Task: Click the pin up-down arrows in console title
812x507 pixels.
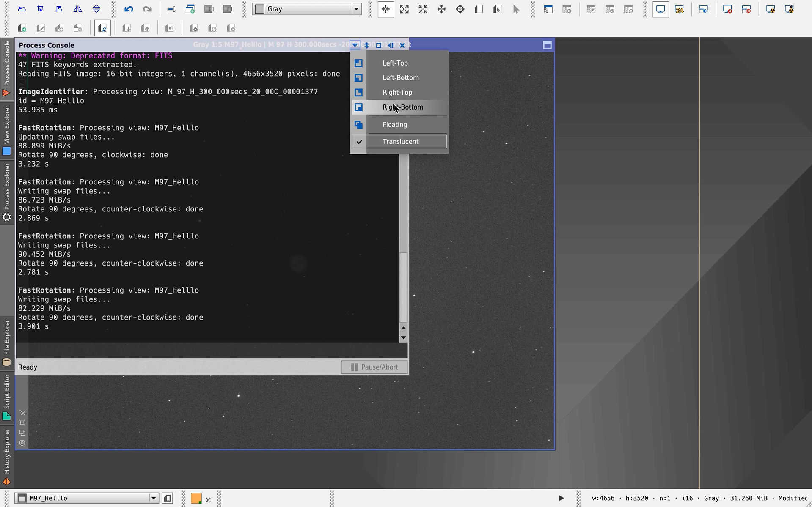Action: click(x=367, y=45)
